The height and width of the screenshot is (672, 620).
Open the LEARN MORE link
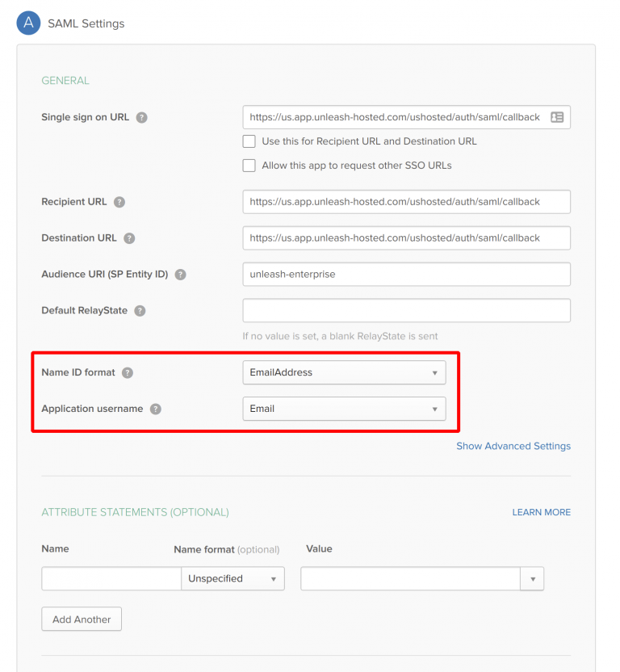click(541, 512)
